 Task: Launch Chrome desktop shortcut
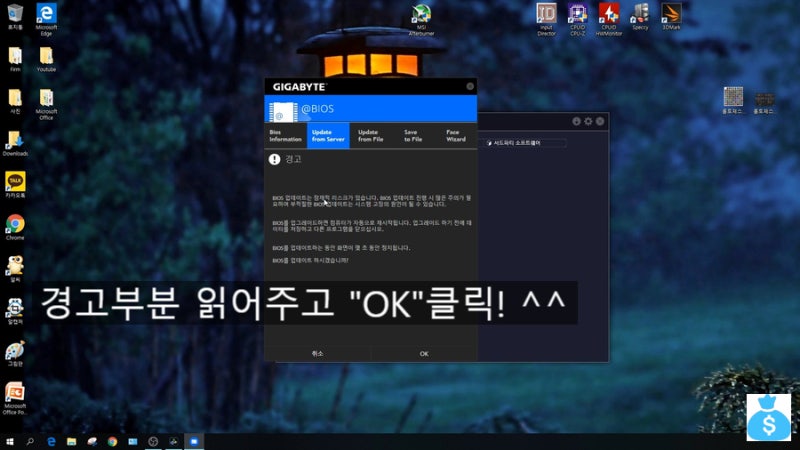click(x=15, y=228)
